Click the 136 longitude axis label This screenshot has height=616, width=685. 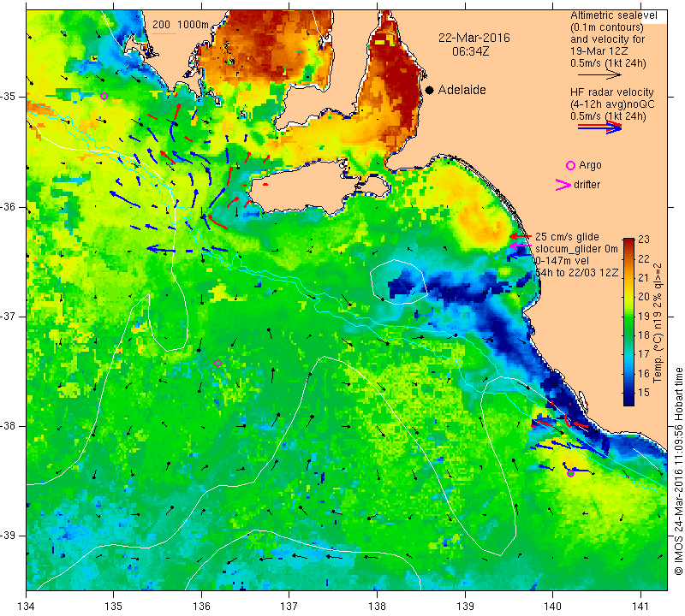[x=201, y=606]
